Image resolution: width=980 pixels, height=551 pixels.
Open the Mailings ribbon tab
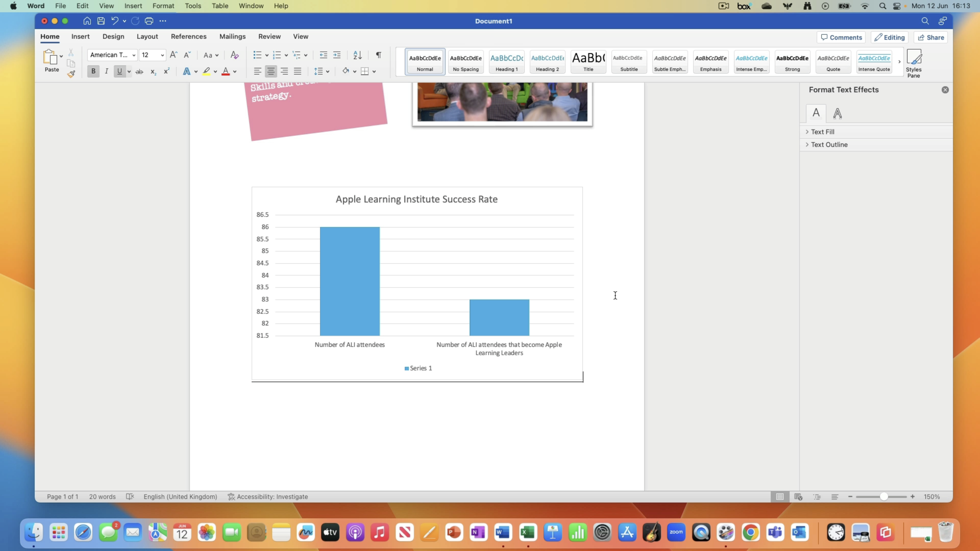(x=233, y=37)
